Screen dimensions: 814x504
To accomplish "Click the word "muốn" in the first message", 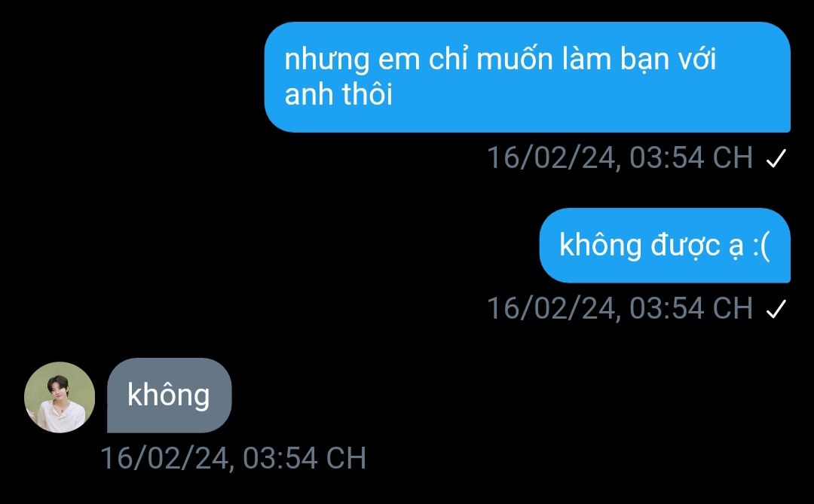I will pyautogui.click(x=515, y=58).
